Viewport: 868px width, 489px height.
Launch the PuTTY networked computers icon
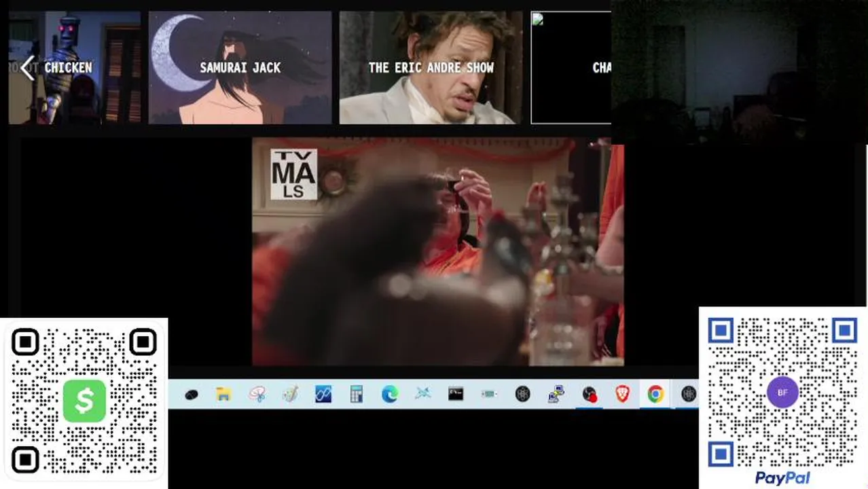[x=556, y=394]
